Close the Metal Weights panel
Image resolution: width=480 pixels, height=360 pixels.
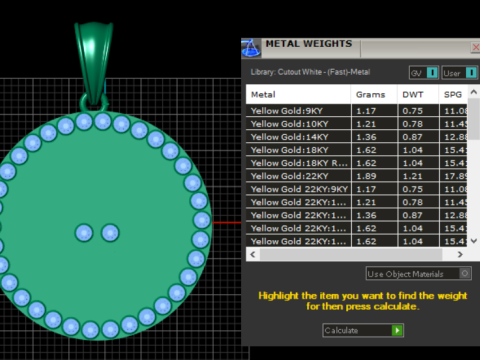(475, 47)
